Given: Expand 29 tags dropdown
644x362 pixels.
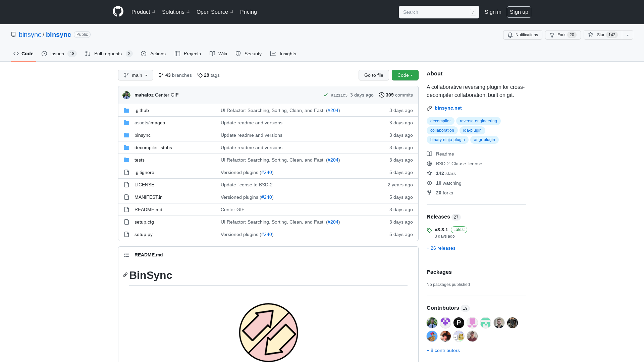Looking at the screenshot, I should point(208,75).
